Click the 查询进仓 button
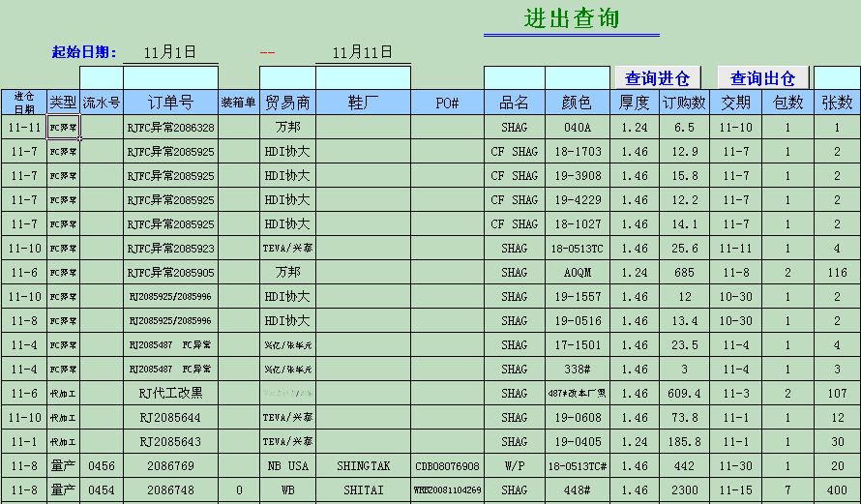The image size is (861, 504). click(x=657, y=78)
